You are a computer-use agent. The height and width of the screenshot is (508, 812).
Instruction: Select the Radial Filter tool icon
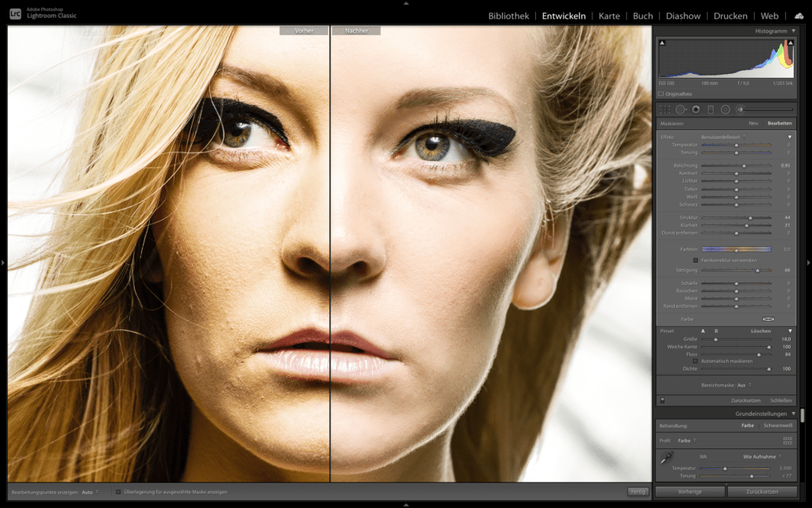tap(726, 110)
